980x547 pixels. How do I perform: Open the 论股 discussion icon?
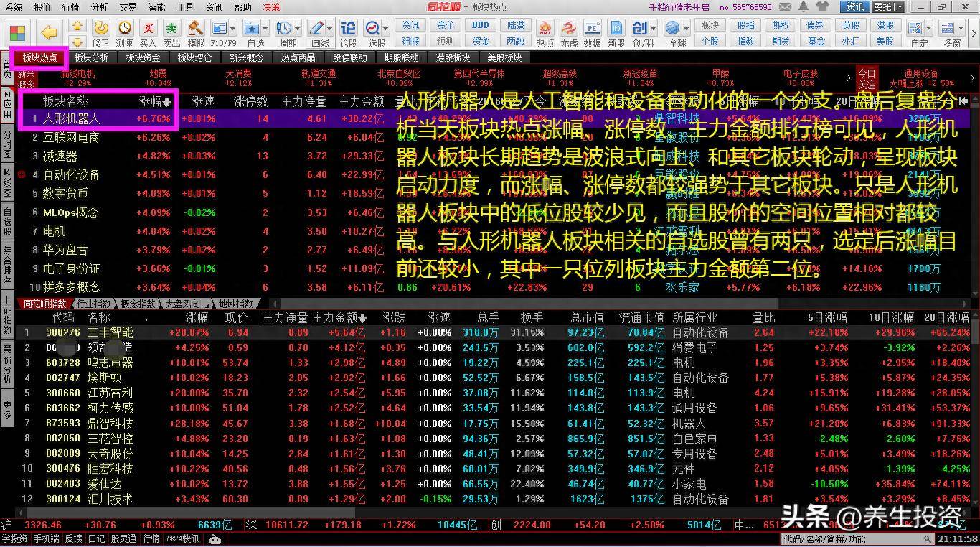click(349, 27)
